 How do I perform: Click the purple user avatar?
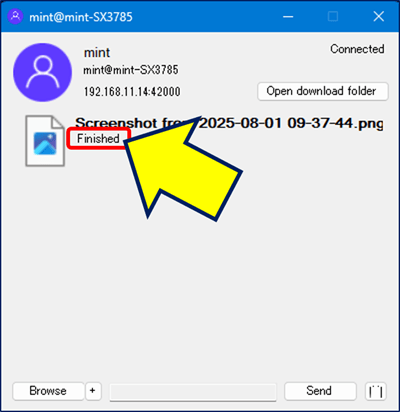tap(42, 72)
